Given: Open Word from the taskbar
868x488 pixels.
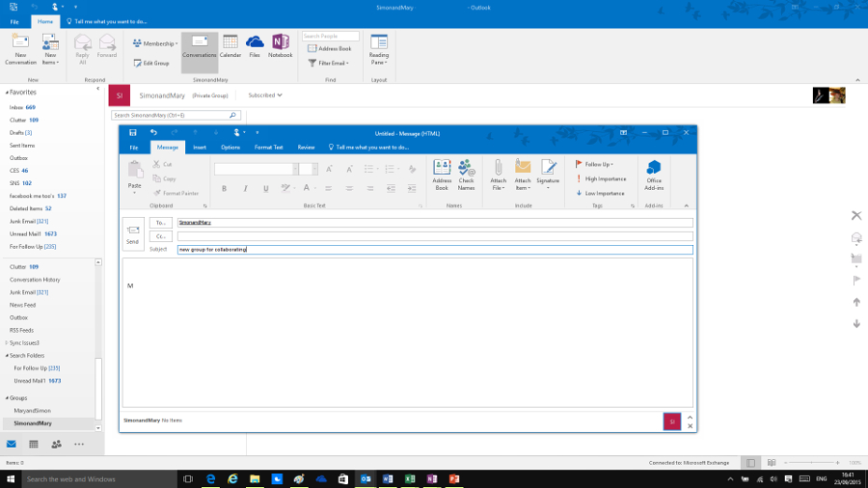Looking at the screenshot, I should click(388, 479).
